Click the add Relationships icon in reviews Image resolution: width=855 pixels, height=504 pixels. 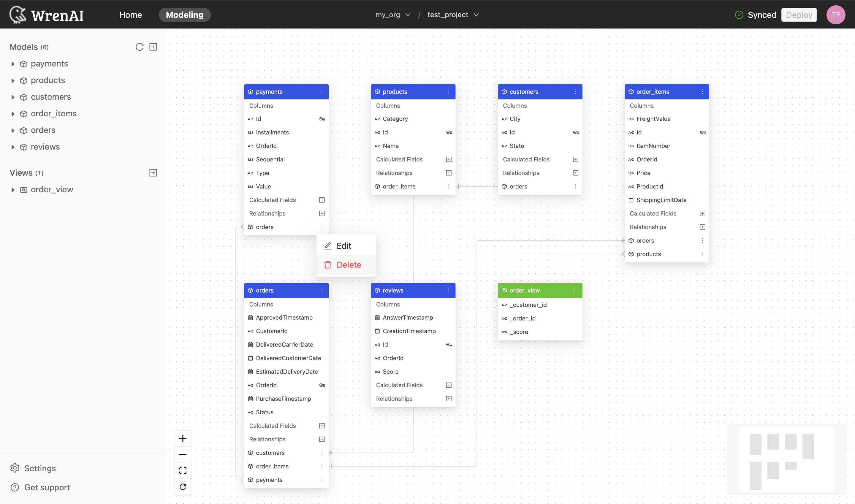point(449,398)
